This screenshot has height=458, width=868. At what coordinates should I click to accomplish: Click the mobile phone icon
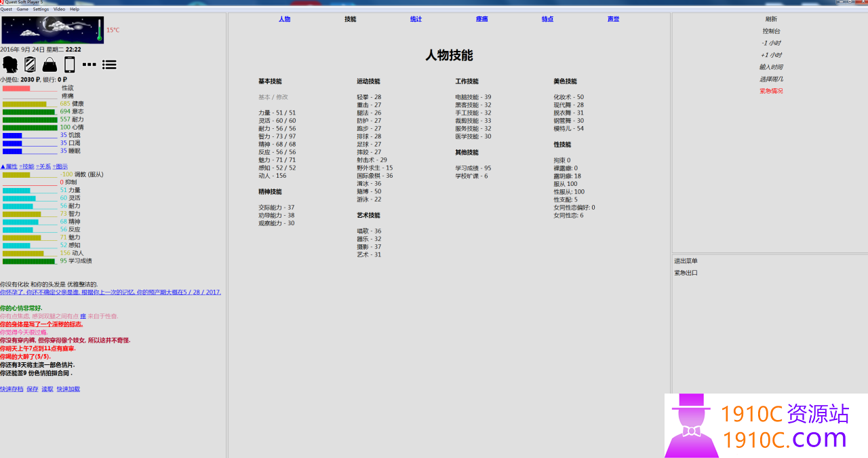pos(69,64)
